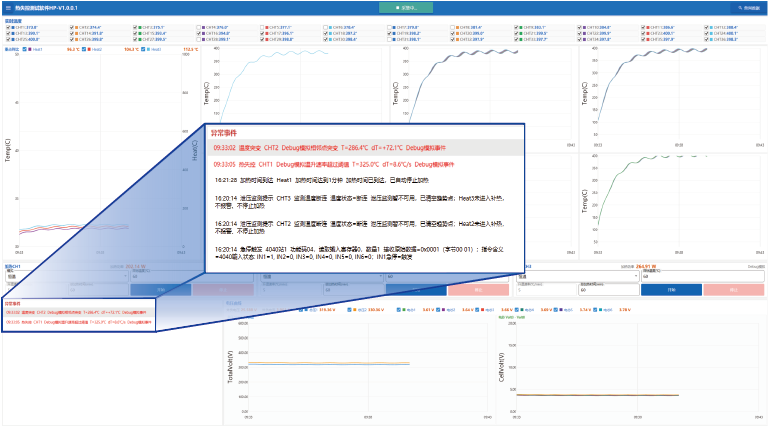The image size is (768, 426).
Task: Click the light-blue swatch beside CHT24
Action: (712, 33)
